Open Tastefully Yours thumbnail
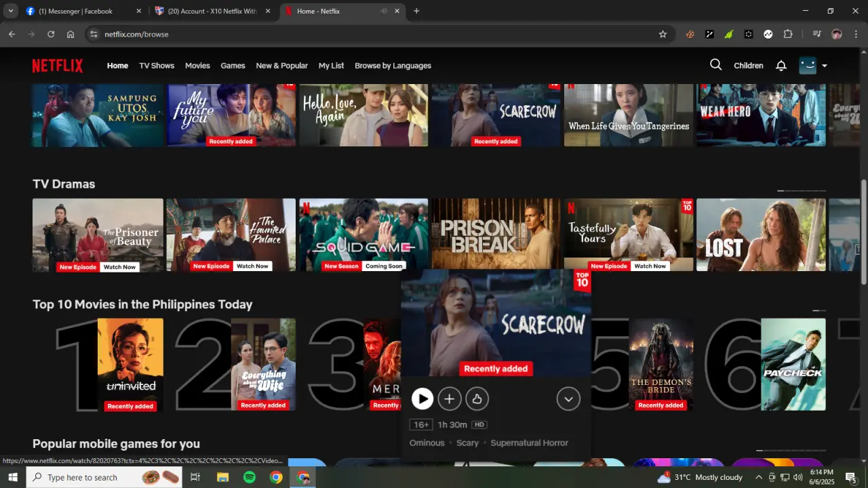This screenshot has width=868, height=488. 629,235
